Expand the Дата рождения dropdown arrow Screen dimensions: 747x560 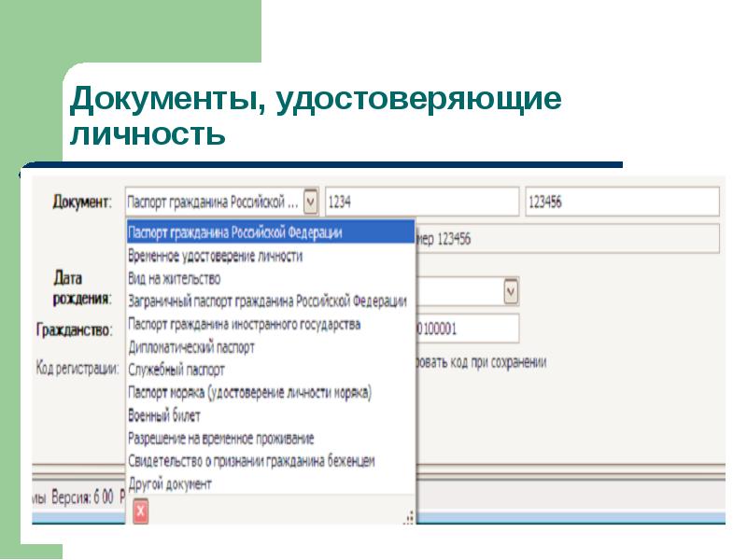[511, 292]
